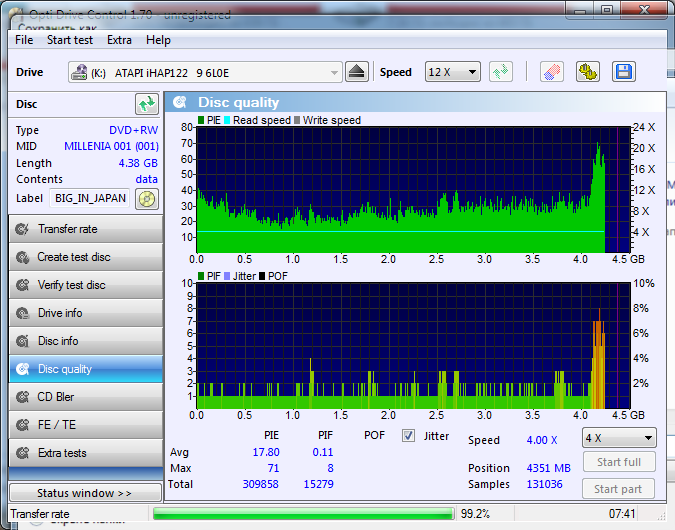
Task: Open the CD Bler test
Action: click(x=85, y=397)
